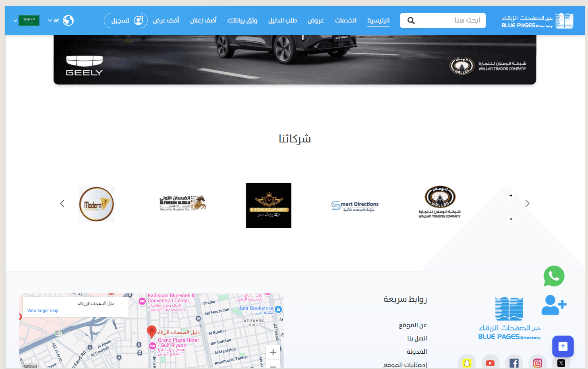The width and height of the screenshot is (588, 369).
Task: Open the Geely Wallan banner advertisement
Action: coord(295,60)
